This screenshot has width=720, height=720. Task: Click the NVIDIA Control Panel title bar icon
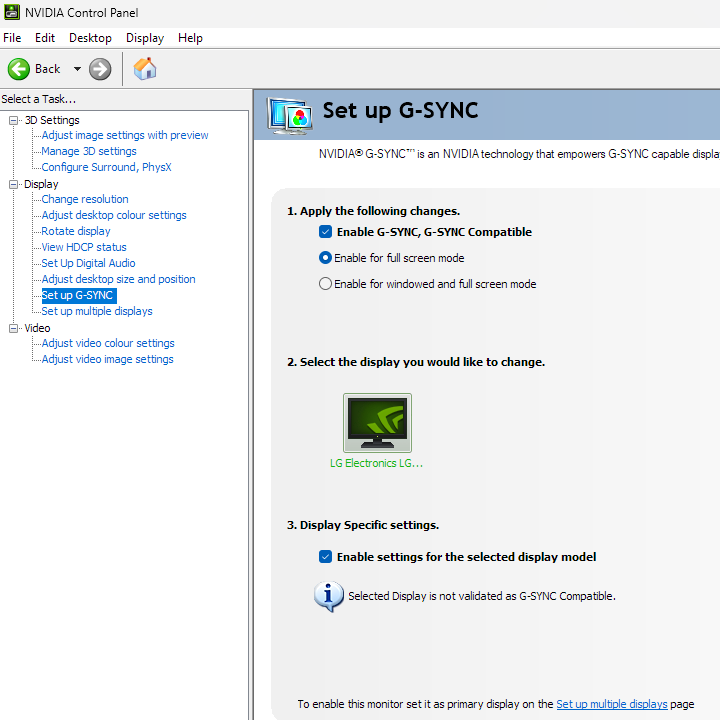point(11,12)
